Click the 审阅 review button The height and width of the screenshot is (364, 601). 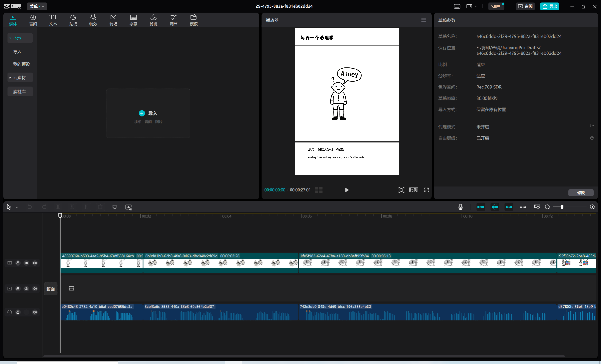525,6
